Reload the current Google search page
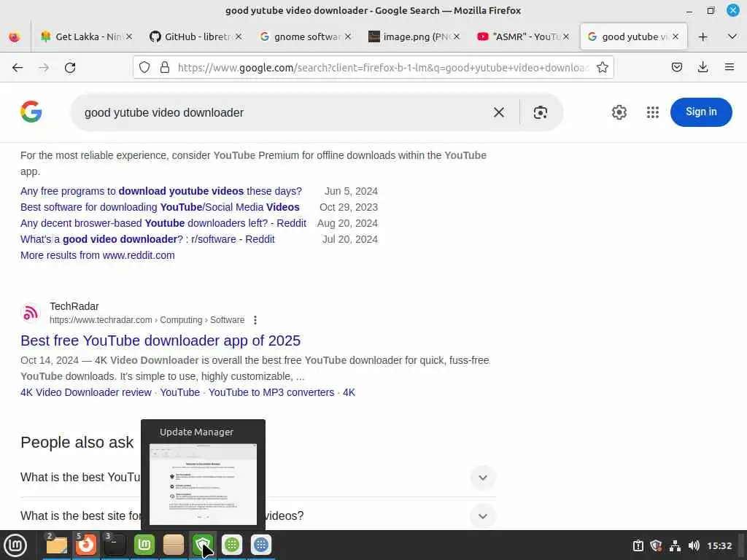 [70, 68]
